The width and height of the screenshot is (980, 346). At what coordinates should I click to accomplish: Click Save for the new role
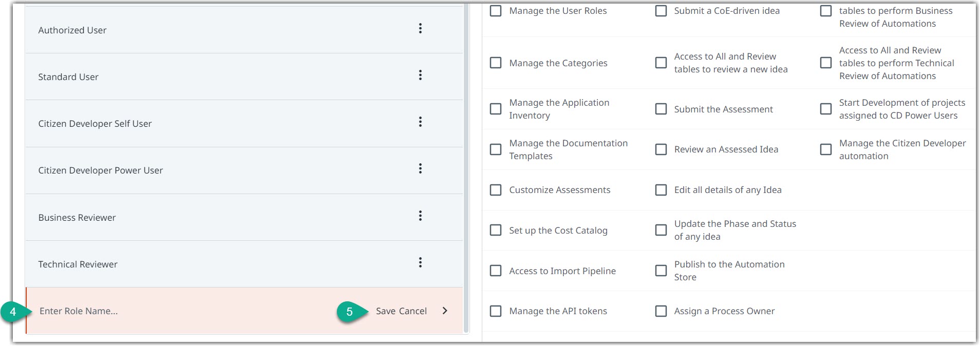point(385,311)
